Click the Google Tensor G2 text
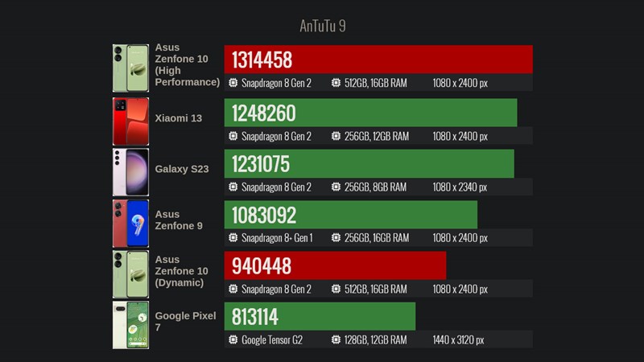The height and width of the screenshot is (362, 644). (272, 339)
